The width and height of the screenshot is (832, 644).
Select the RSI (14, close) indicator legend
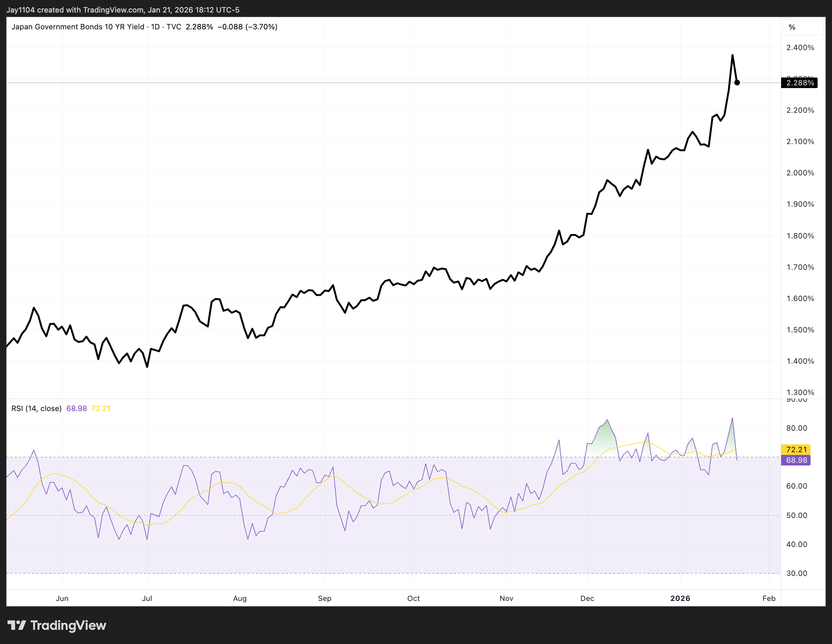(x=36, y=408)
